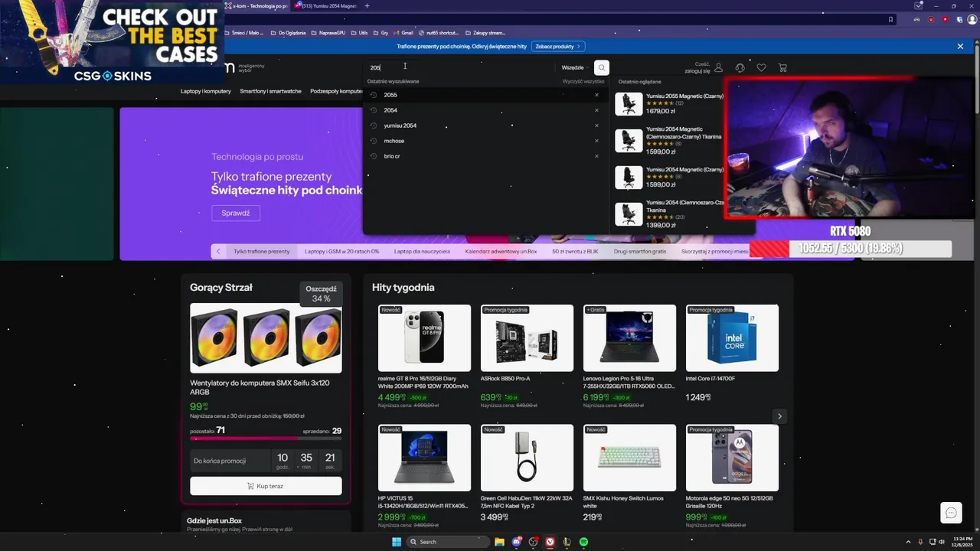Screen dimensions: 980x551
Task: Click next arrow in Hity tygodnia
Action: coord(779,416)
